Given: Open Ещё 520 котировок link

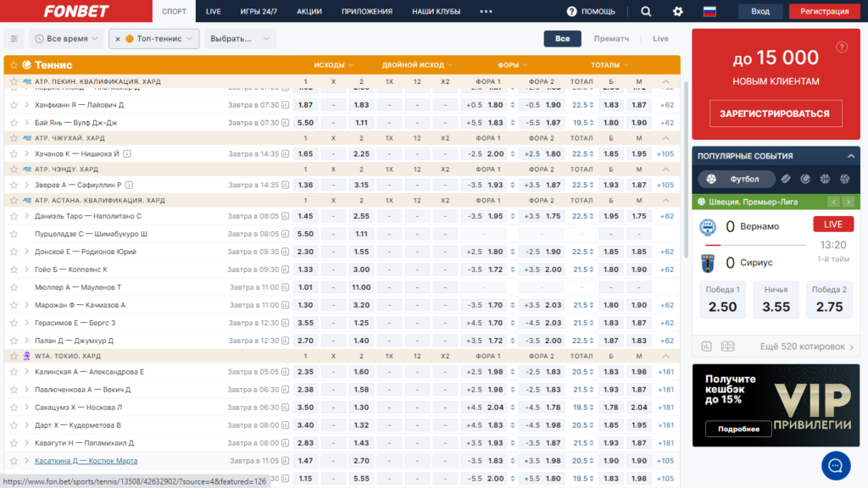Looking at the screenshot, I should pyautogui.click(x=807, y=347).
